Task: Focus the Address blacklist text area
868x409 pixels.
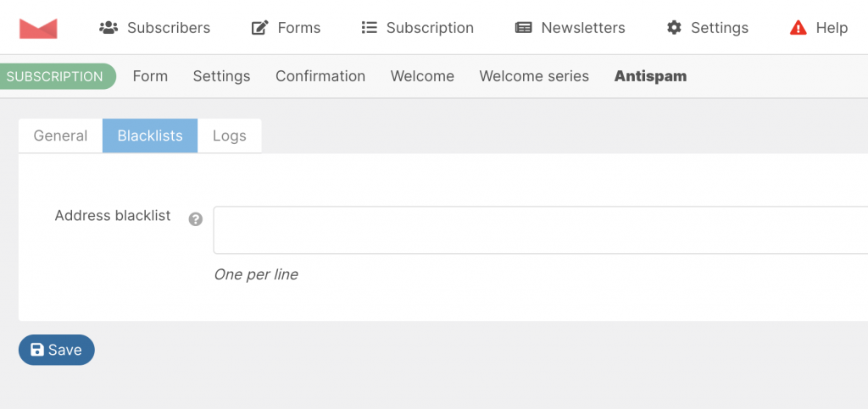Action: tap(540, 229)
